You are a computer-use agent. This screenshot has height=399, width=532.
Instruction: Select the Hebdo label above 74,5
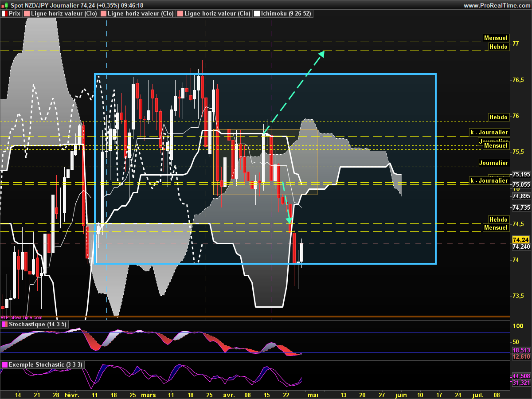(498, 219)
